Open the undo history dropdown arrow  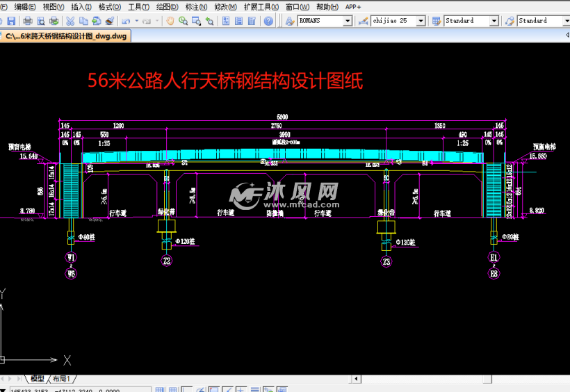[x=137, y=21]
